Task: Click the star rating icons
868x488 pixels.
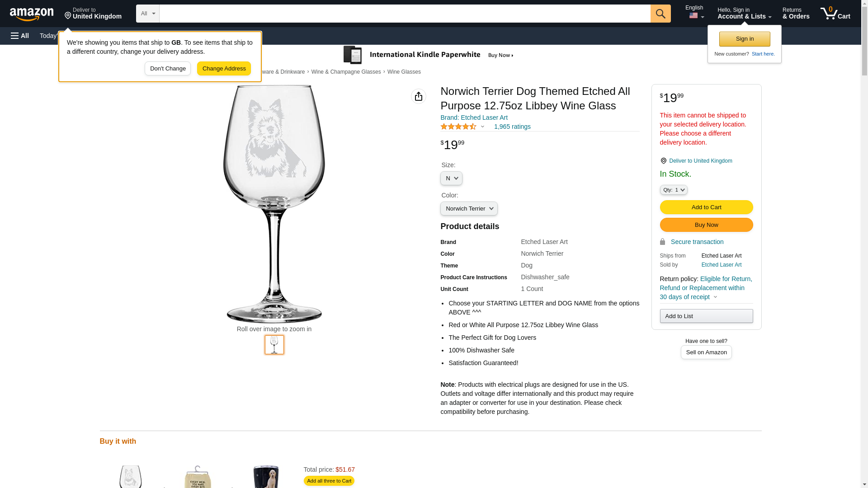Action: (x=458, y=127)
